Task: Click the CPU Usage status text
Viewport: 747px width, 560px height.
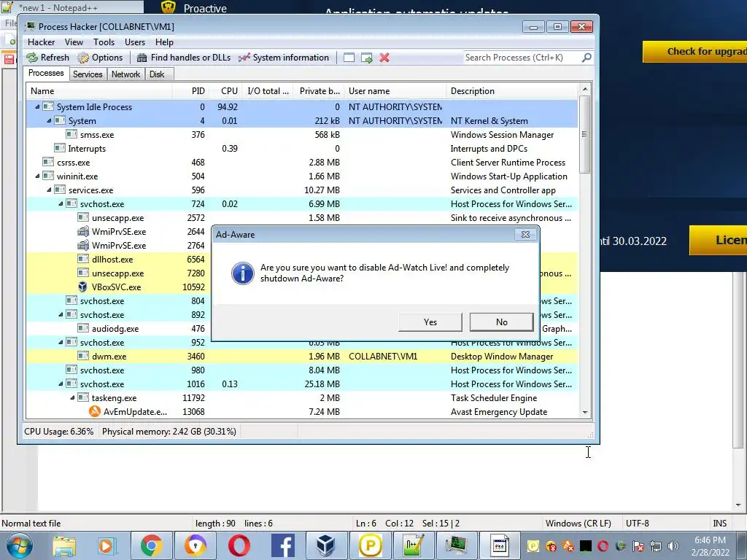Action: 58,432
